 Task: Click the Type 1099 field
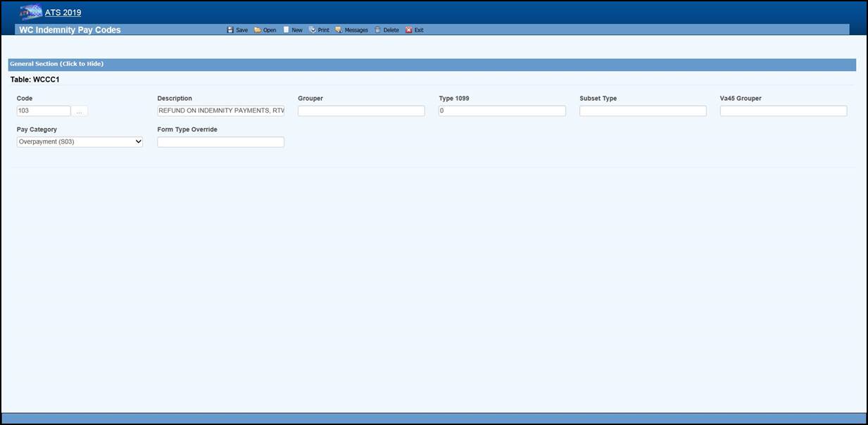(502, 111)
